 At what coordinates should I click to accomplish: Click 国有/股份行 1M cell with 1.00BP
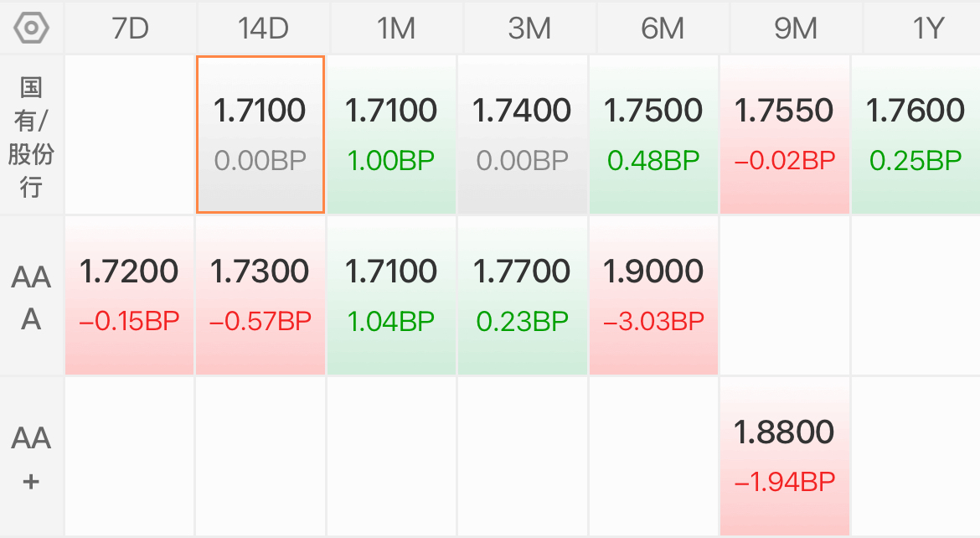click(x=391, y=134)
